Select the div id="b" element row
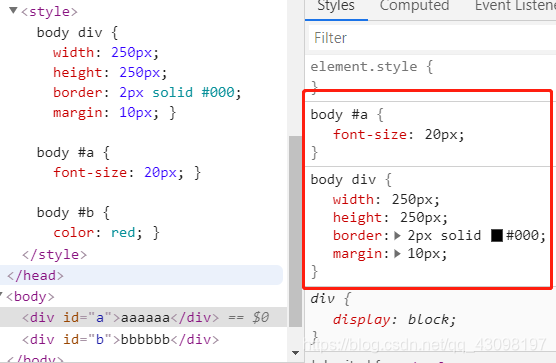The width and height of the screenshot is (556, 363). (143, 340)
